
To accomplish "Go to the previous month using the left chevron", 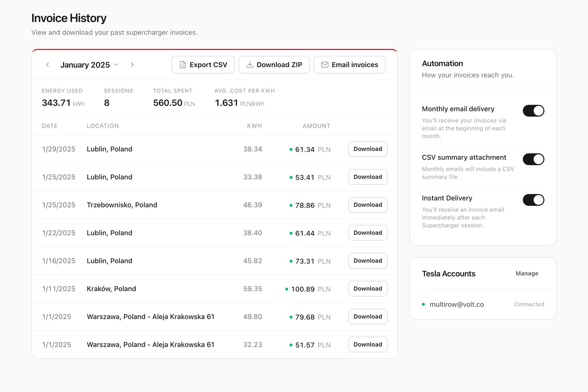I will 48,65.
